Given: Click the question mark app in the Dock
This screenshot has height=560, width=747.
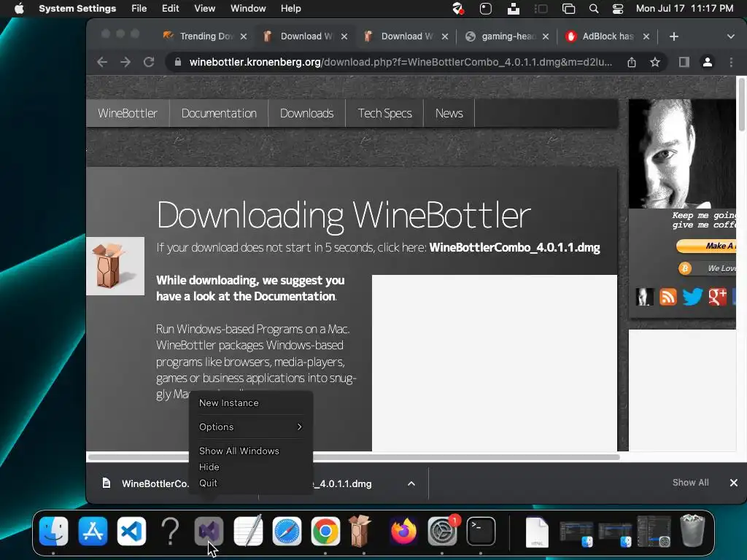Looking at the screenshot, I should (x=170, y=531).
